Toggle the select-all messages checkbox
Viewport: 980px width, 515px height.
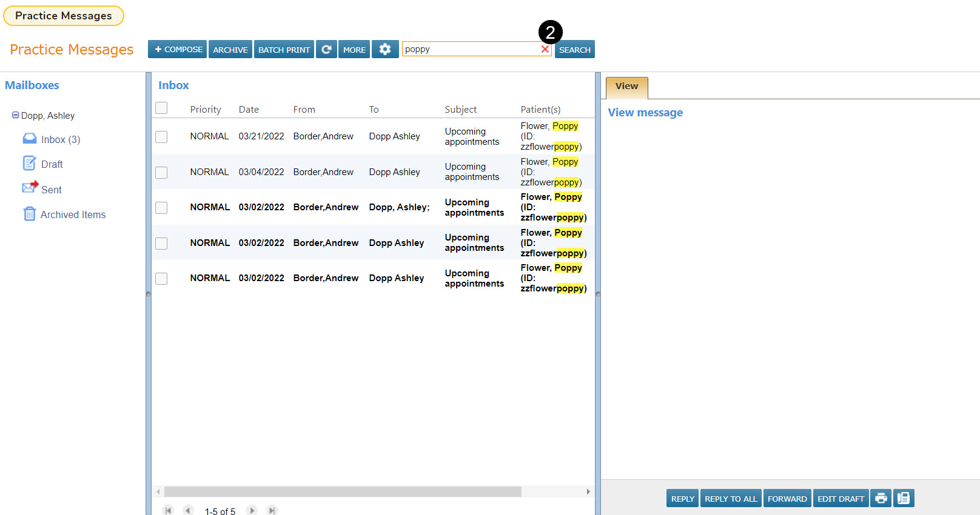pyautogui.click(x=161, y=108)
